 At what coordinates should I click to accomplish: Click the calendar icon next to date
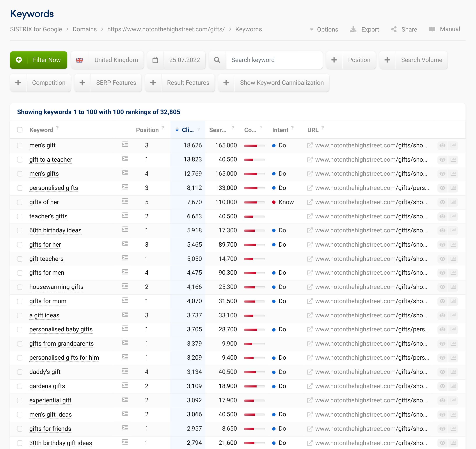tap(155, 60)
